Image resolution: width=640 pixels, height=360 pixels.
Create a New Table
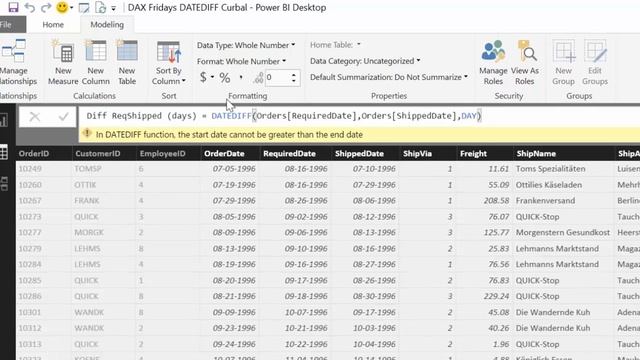(127, 62)
